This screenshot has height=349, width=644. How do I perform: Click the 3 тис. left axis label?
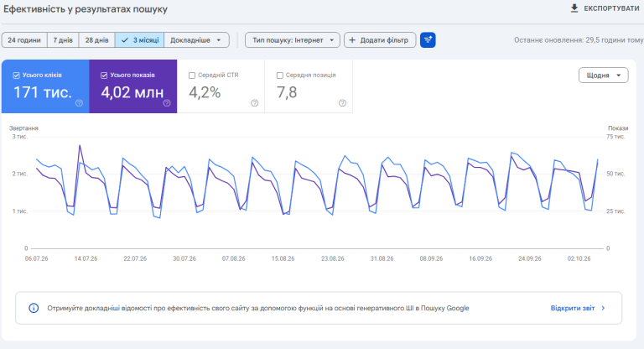(x=20, y=137)
